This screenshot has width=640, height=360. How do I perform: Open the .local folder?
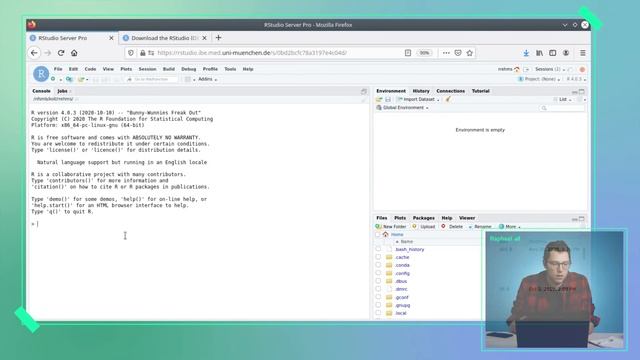coord(401,313)
